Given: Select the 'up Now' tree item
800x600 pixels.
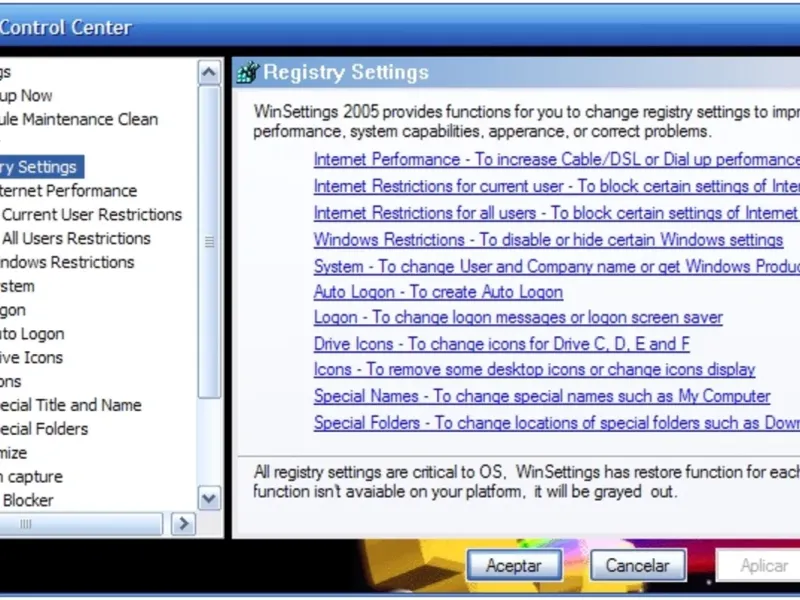Looking at the screenshot, I should click(26, 95).
